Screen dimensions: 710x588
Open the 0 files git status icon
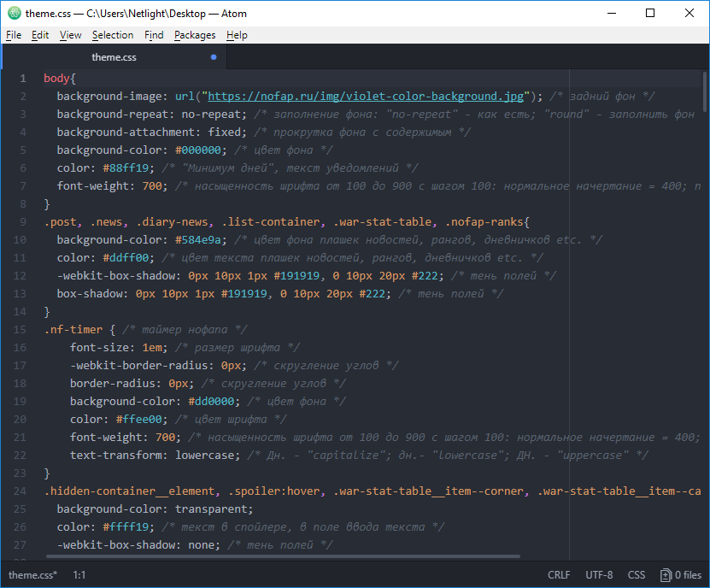[x=680, y=575]
